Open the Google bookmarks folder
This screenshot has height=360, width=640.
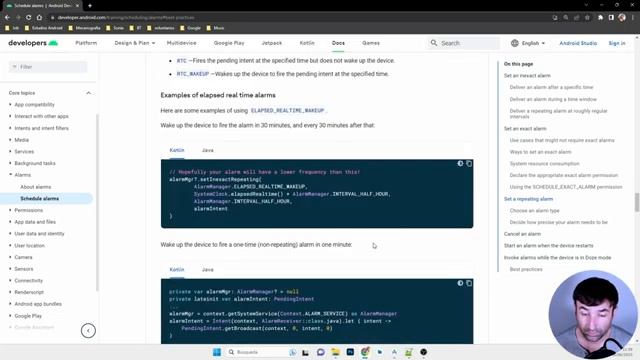[190, 28]
